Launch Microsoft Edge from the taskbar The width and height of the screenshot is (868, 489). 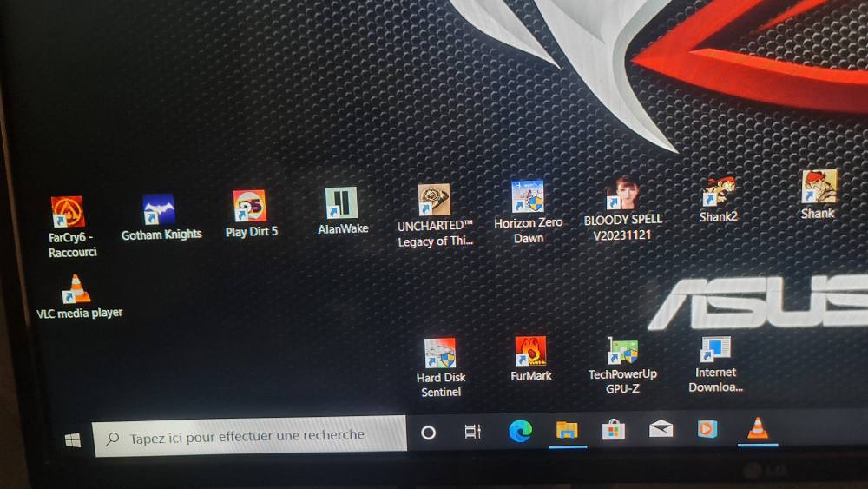point(520,431)
